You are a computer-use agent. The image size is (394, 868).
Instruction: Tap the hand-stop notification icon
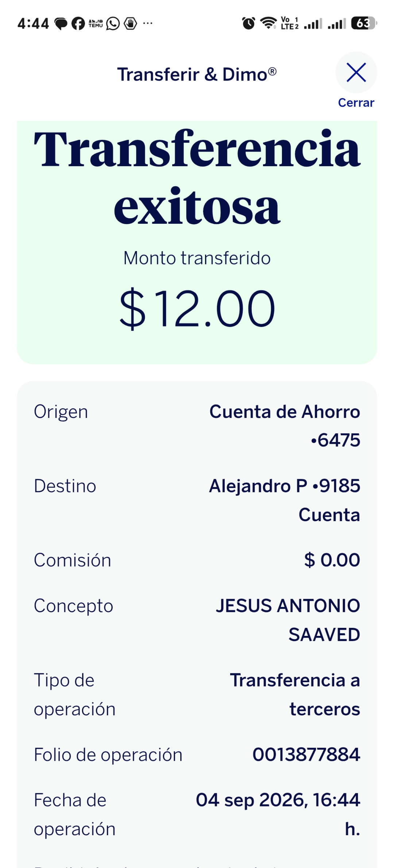(131, 24)
